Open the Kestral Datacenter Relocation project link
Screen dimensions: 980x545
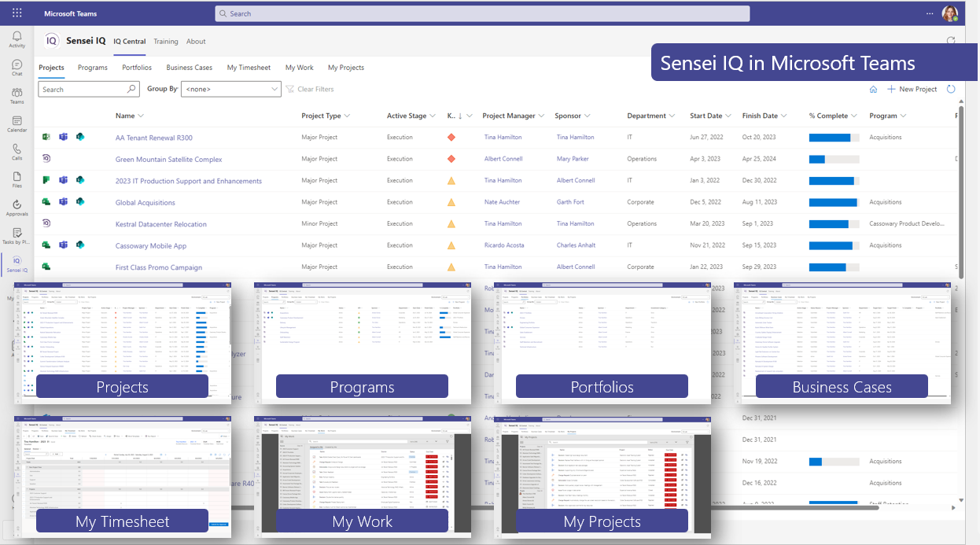(161, 224)
